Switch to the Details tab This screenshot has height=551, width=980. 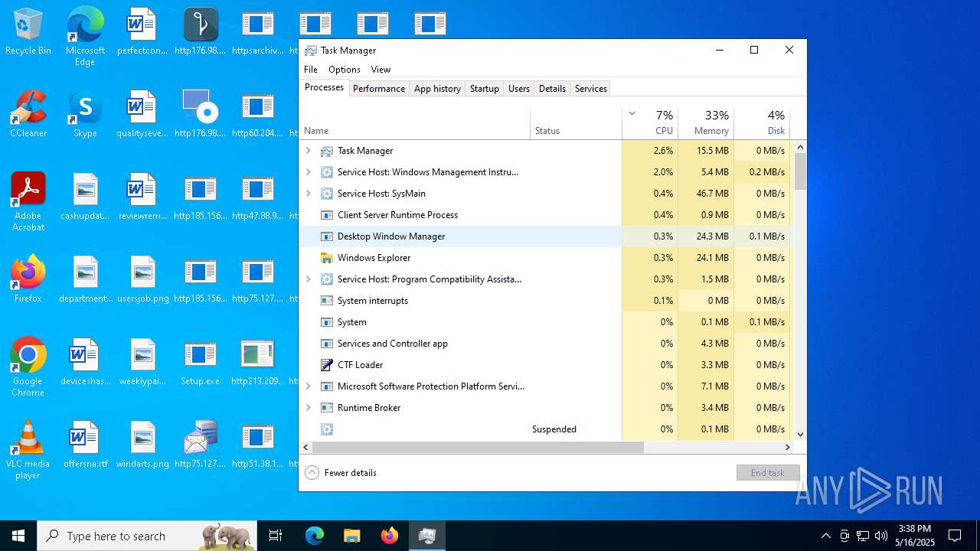pyautogui.click(x=552, y=89)
